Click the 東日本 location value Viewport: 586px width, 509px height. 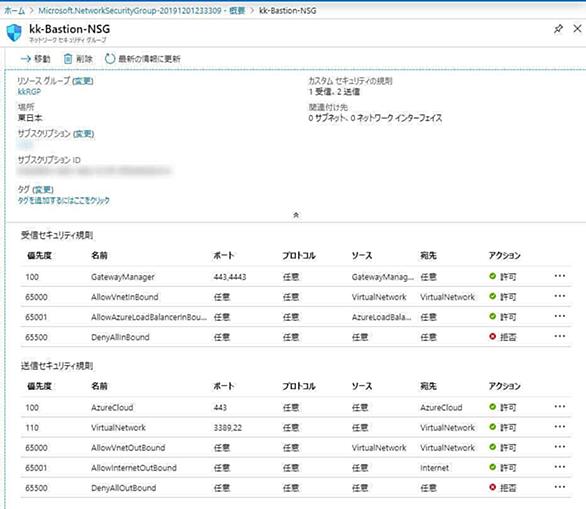click(30, 118)
